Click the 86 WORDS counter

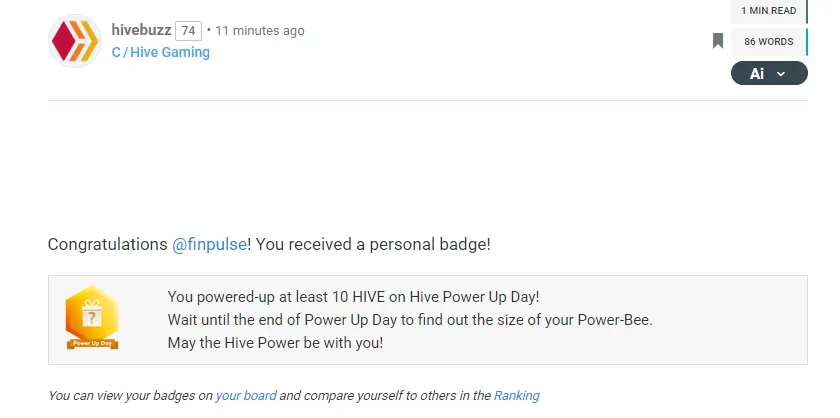tap(769, 42)
